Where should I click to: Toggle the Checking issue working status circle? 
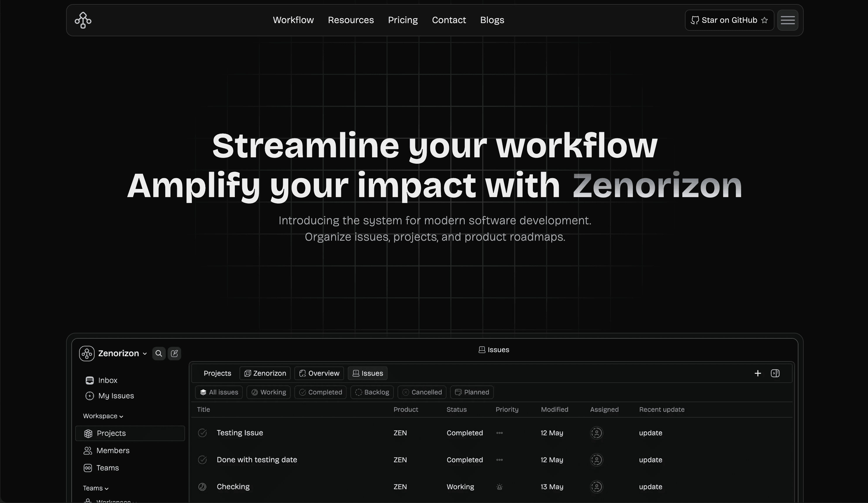point(202,486)
